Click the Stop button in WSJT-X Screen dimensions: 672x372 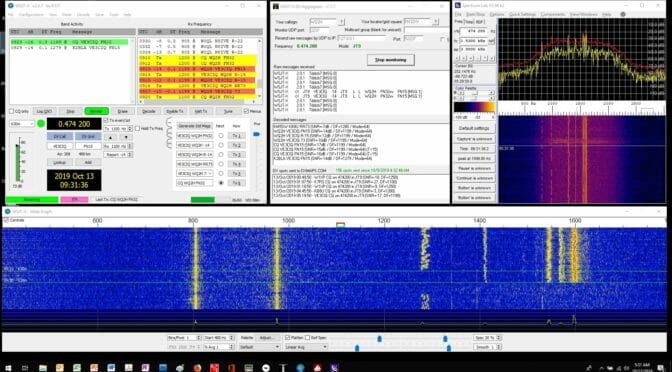(71, 111)
